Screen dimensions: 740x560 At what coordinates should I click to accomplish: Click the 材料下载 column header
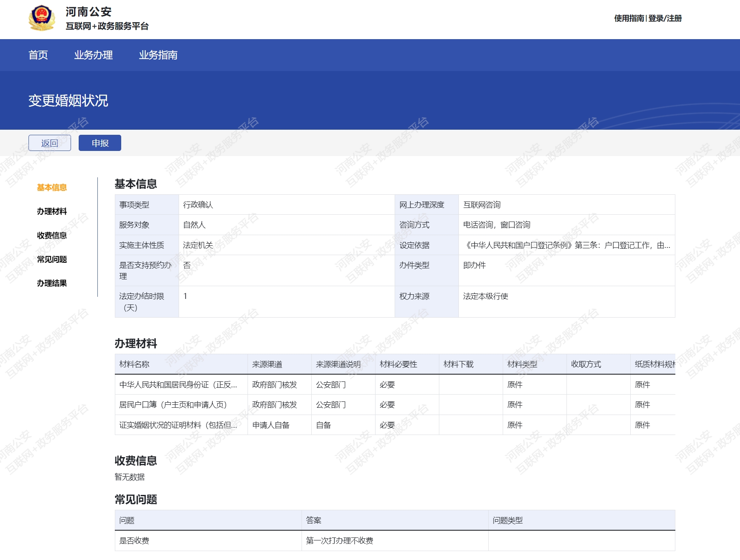coord(458,364)
